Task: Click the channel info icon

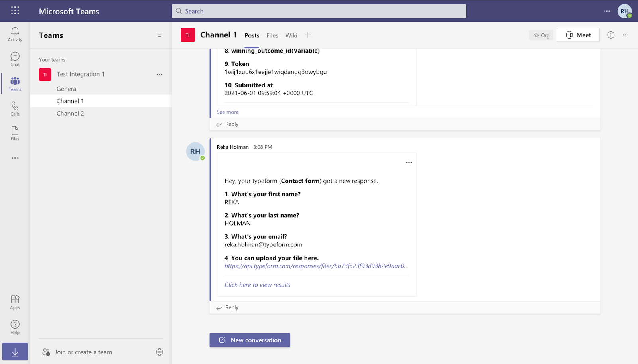Action: (611, 35)
